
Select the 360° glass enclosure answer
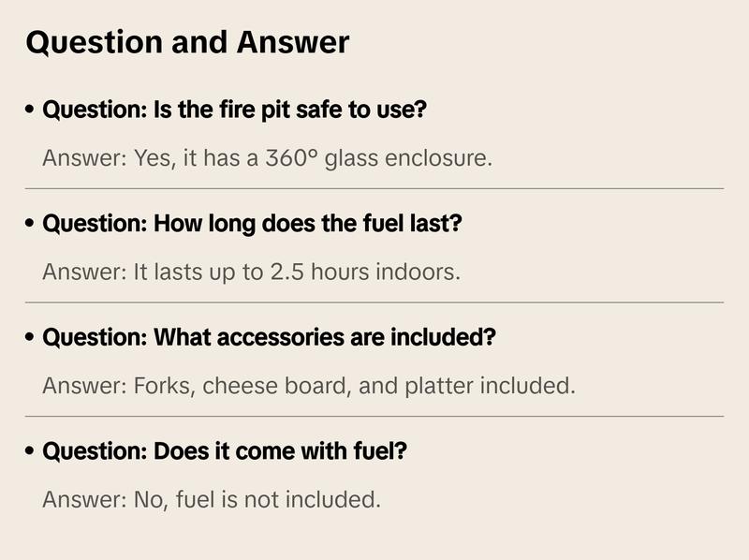click(x=267, y=157)
